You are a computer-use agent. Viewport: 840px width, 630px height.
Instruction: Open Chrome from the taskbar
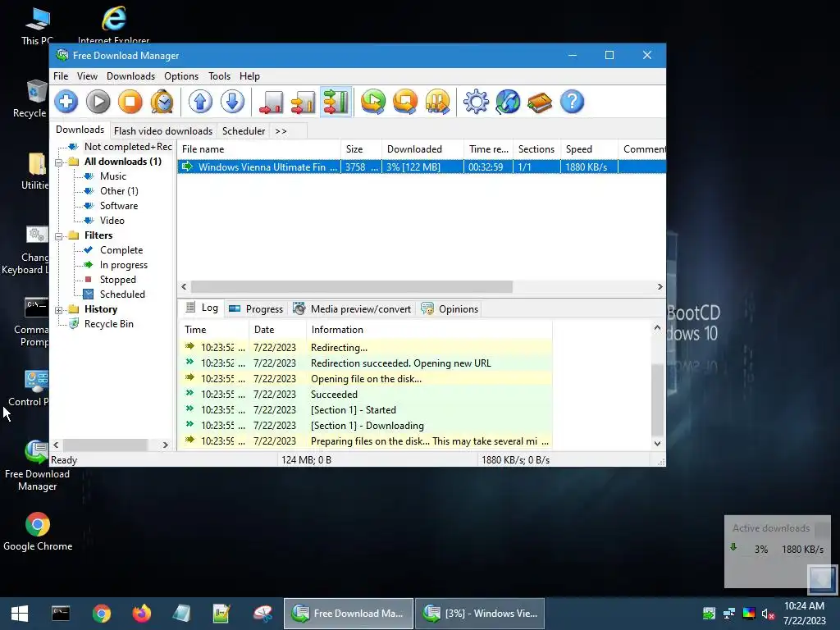point(101,614)
